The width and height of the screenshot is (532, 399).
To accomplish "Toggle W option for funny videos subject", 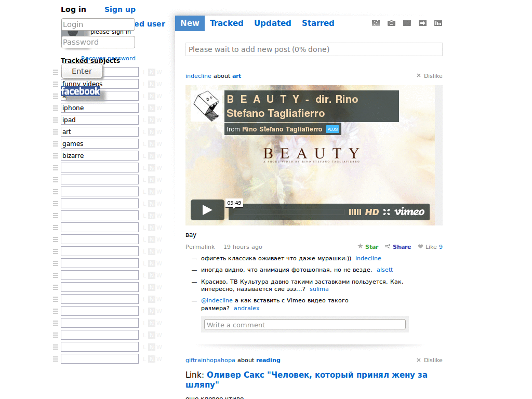I will (x=159, y=84).
